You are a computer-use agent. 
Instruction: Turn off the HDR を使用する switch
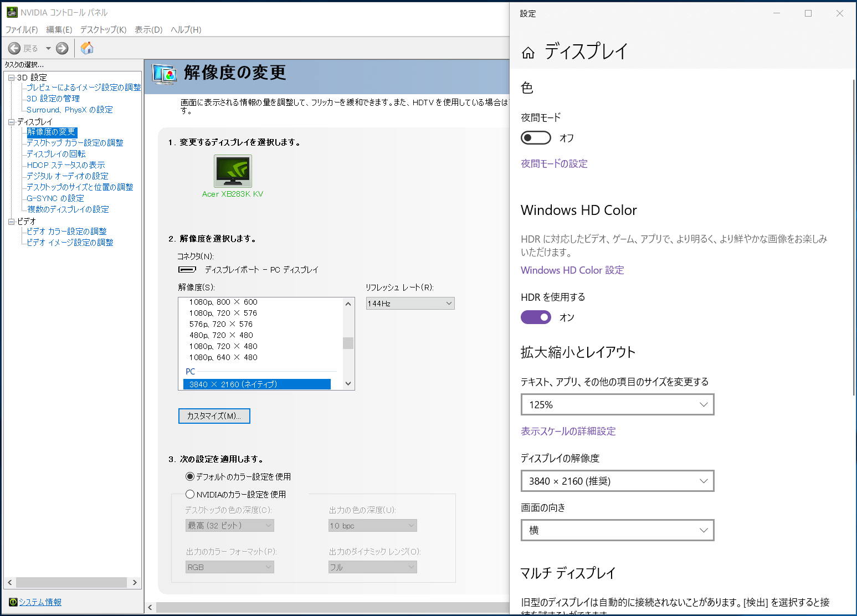(x=536, y=317)
